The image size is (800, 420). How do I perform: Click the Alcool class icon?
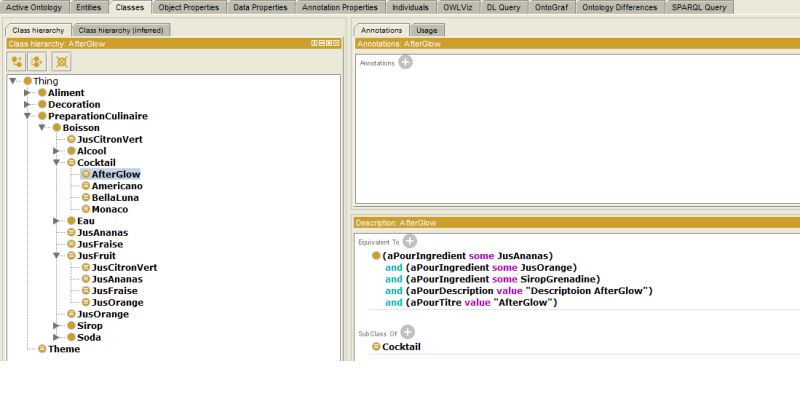[71, 151]
